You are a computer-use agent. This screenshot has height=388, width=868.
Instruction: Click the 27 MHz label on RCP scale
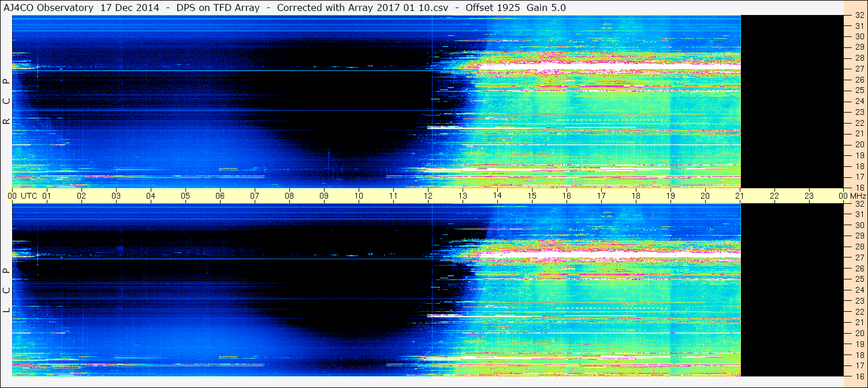859,69
